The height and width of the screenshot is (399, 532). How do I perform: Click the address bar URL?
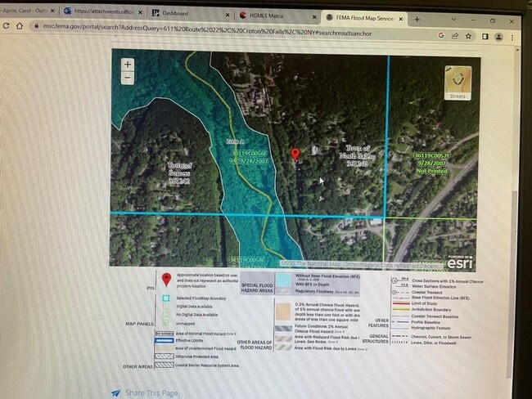click(207, 30)
